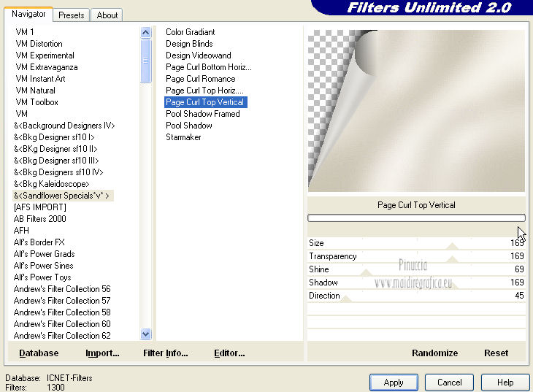Select the VM Natural category

pyautogui.click(x=35, y=91)
